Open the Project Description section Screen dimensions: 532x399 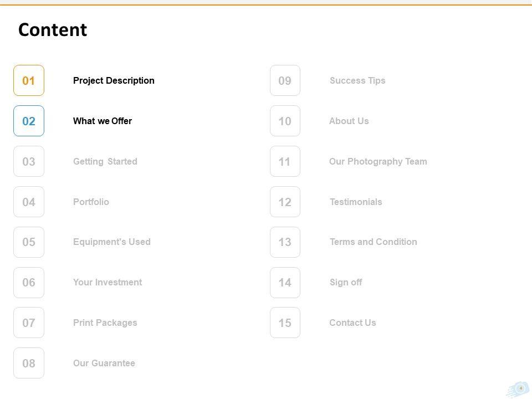coord(114,80)
